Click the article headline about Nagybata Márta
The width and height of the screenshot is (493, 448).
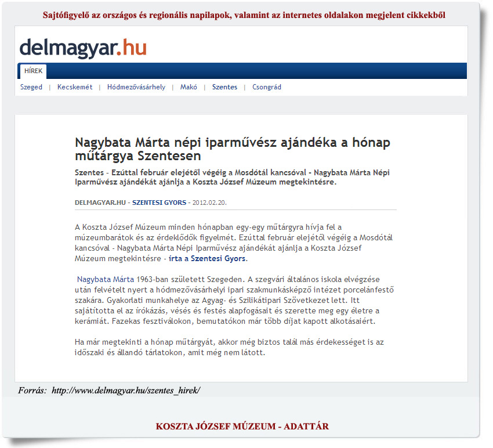coord(233,149)
